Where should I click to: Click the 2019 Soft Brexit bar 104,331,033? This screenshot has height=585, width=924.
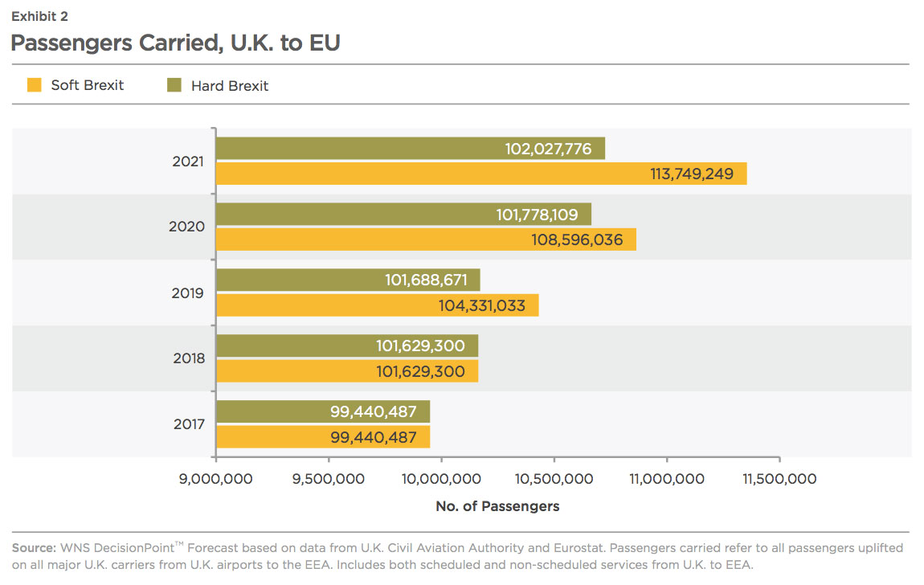click(377, 305)
